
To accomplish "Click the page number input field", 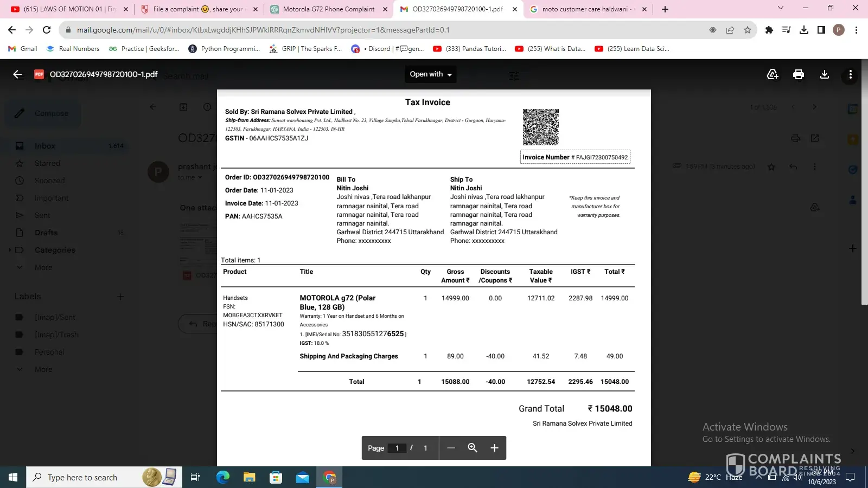I will click(x=397, y=448).
